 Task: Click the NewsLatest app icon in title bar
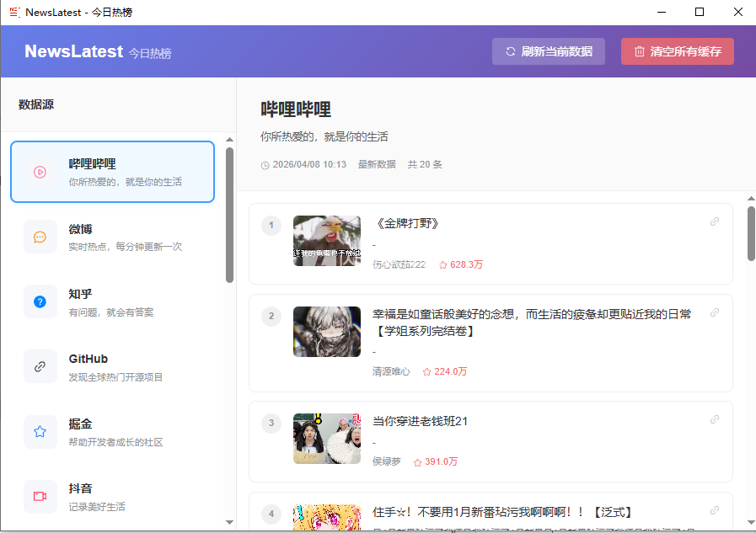pos(13,12)
